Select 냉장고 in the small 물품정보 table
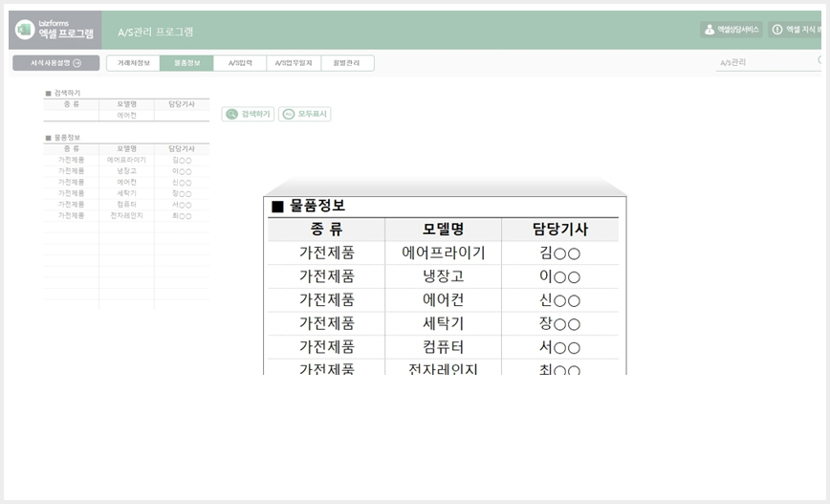This screenshot has height=504, width=830. click(x=126, y=171)
